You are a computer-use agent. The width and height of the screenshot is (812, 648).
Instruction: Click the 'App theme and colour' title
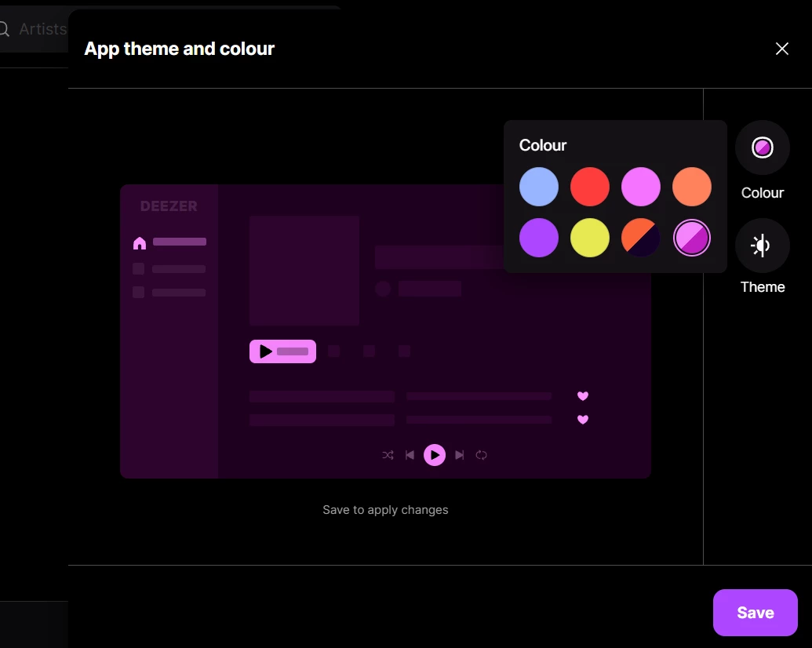[x=179, y=49]
